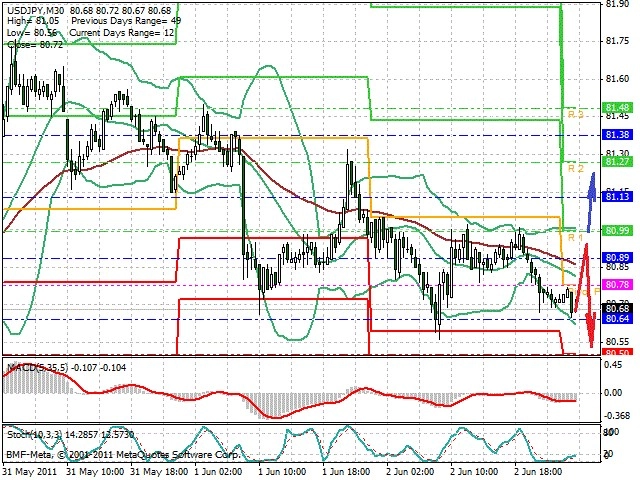Viewport: 640px width, 480px height.
Task: Select the MACD(5,35,5) indicator title
Action: tap(38, 368)
